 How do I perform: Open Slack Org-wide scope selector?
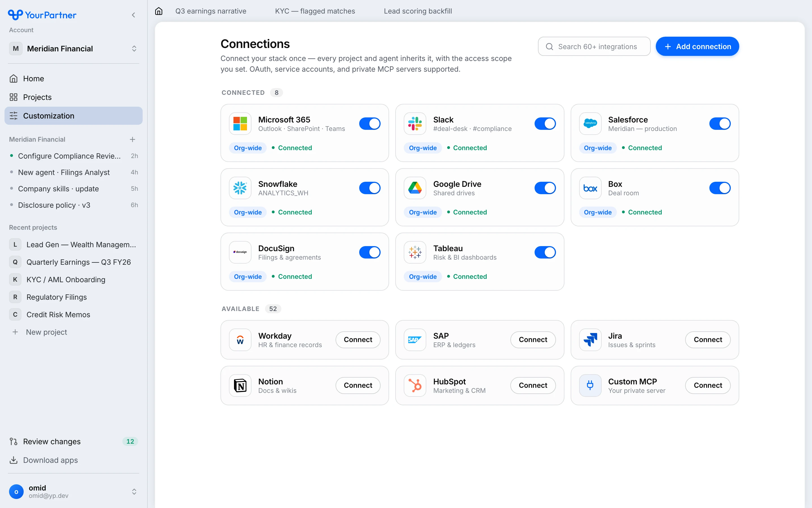pyautogui.click(x=423, y=148)
